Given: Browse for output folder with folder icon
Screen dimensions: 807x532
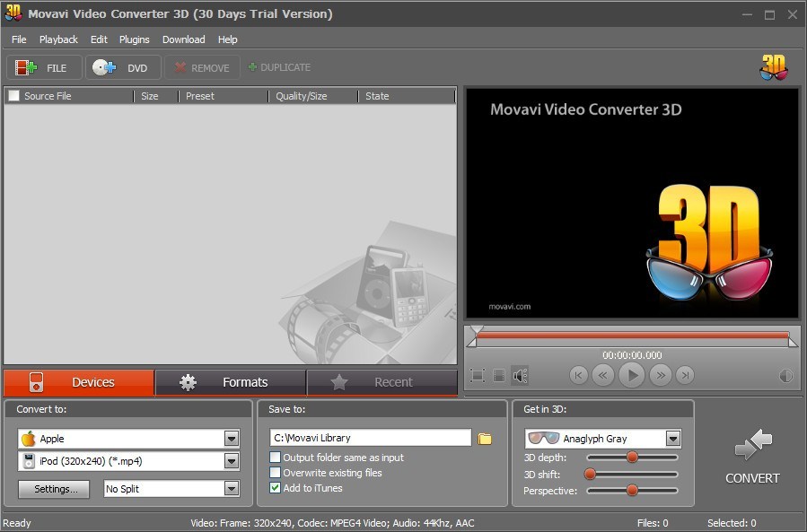Looking at the screenshot, I should [x=486, y=439].
